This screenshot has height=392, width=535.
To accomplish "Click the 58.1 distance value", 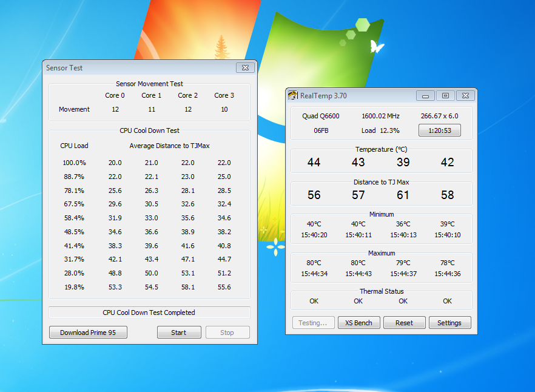I will pyautogui.click(x=187, y=287).
